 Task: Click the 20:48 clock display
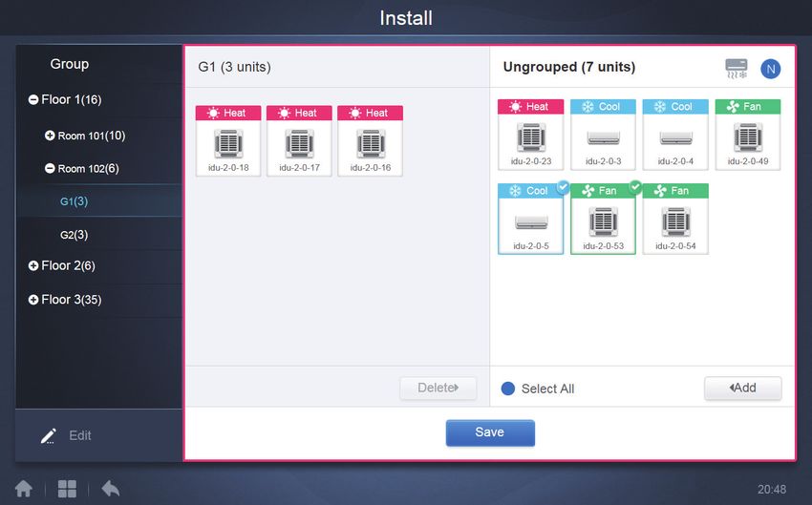coord(772,489)
